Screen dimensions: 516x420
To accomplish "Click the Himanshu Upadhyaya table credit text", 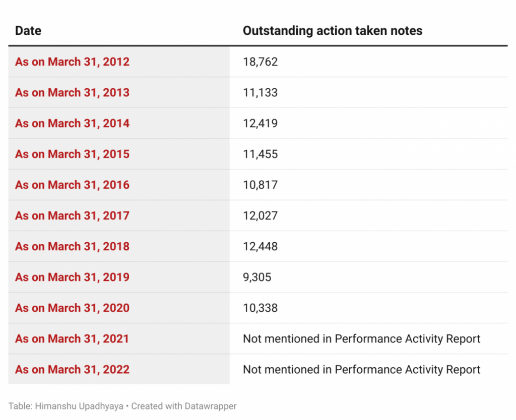I will click(79, 406).
